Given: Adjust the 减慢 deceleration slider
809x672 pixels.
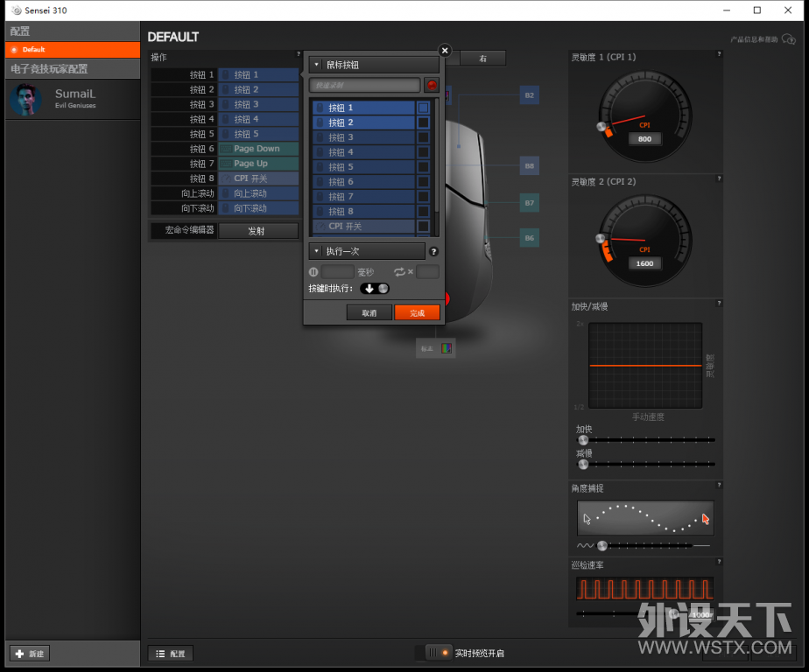Looking at the screenshot, I should (x=583, y=464).
